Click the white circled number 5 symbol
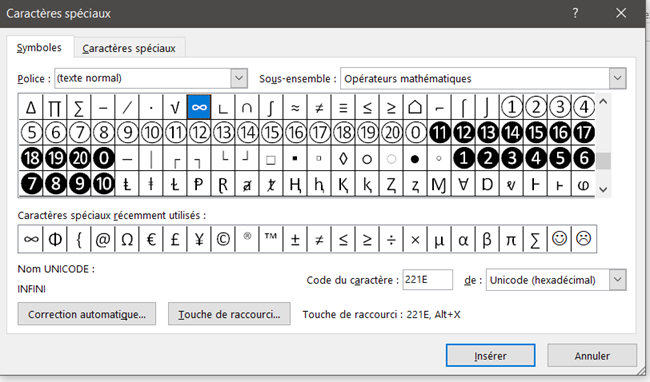The height and width of the screenshot is (382, 650). (31, 133)
